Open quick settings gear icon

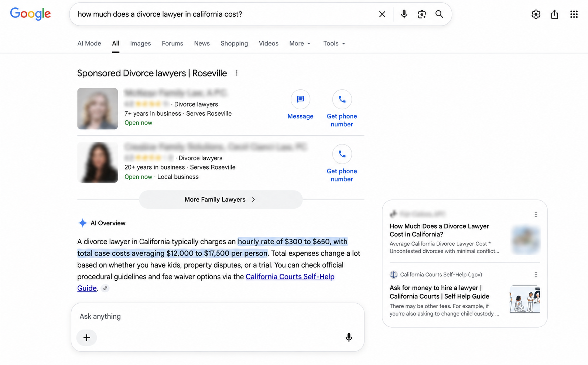pyautogui.click(x=536, y=14)
